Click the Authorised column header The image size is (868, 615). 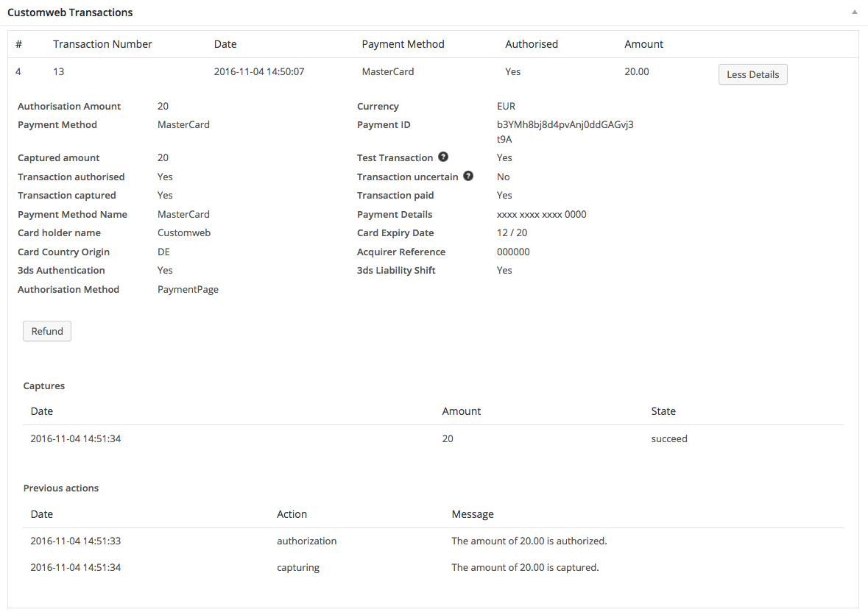click(531, 44)
